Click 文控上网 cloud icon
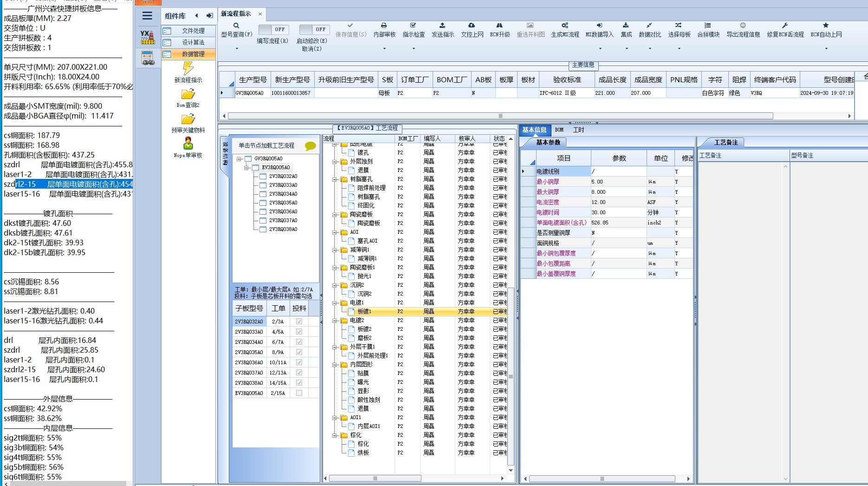Screen dimensions: 868x486 [x=472, y=26]
